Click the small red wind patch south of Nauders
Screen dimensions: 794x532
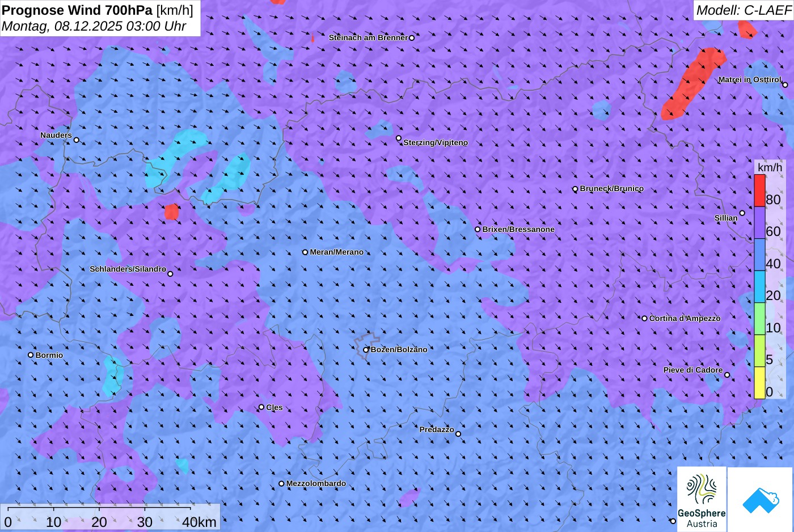point(171,212)
